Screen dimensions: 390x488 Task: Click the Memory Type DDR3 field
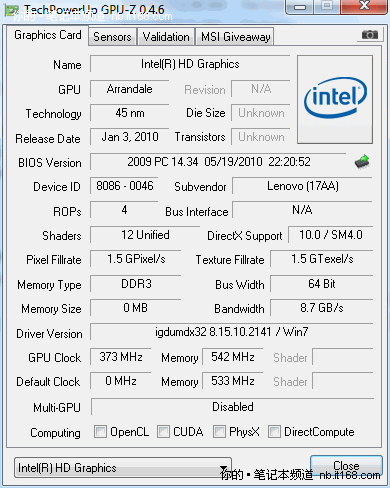(x=136, y=284)
